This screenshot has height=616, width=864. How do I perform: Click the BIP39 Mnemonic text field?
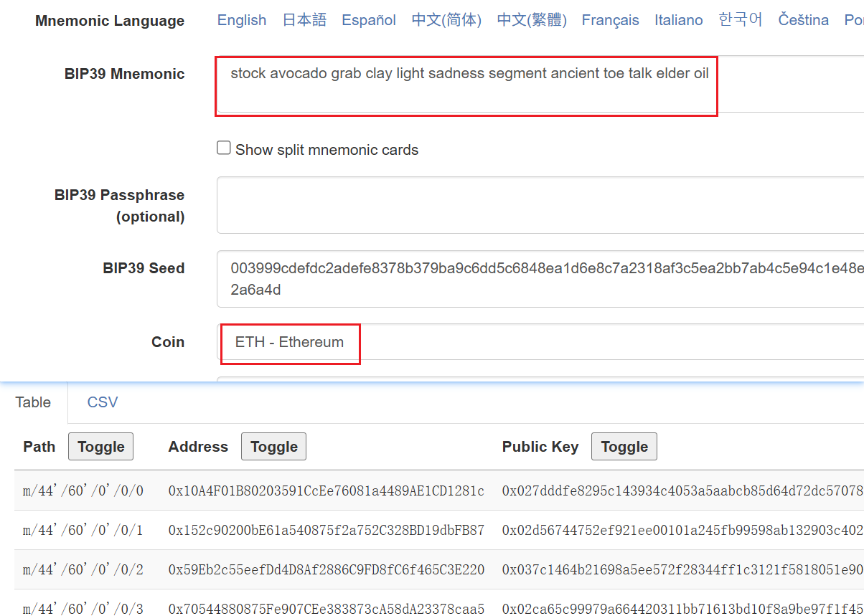tap(466, 85)
